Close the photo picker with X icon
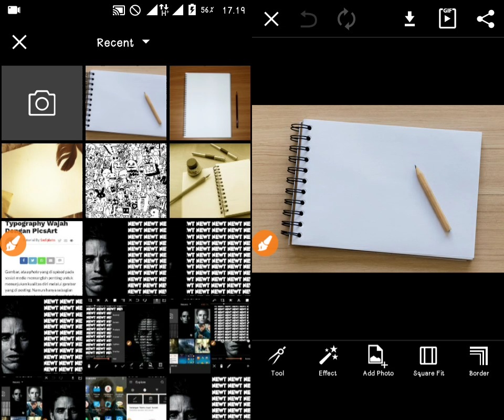Image resolution: width=504 pixels, height=420 pixels. click(x=19, y=43)
